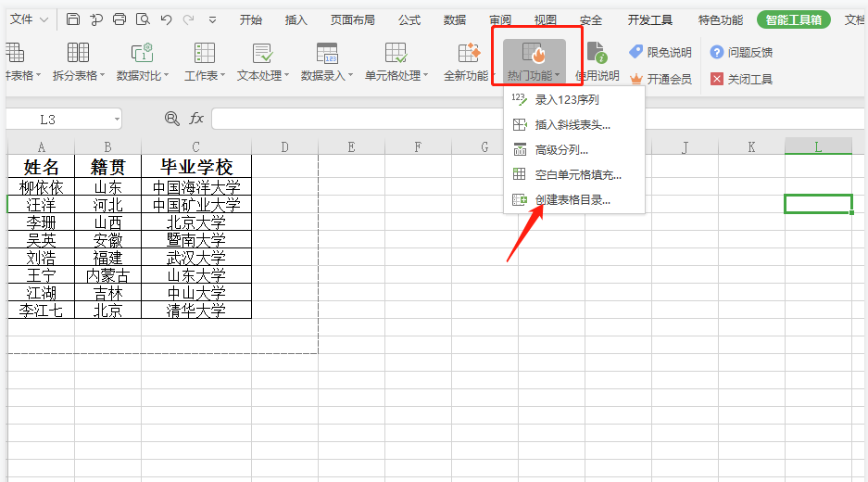
Task: Expand quick access toolbar customize arrow
Action: click(x=212, y=20)
